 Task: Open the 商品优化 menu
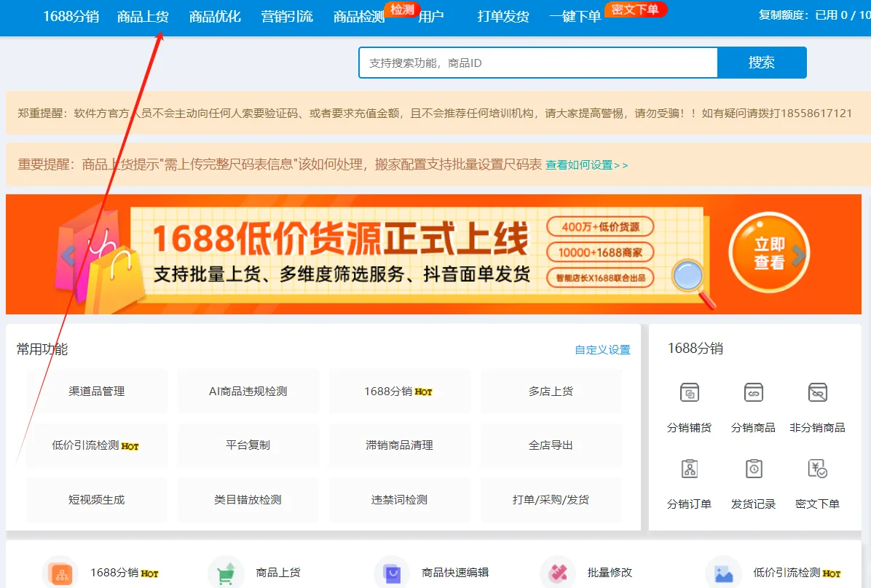(216, 16)
